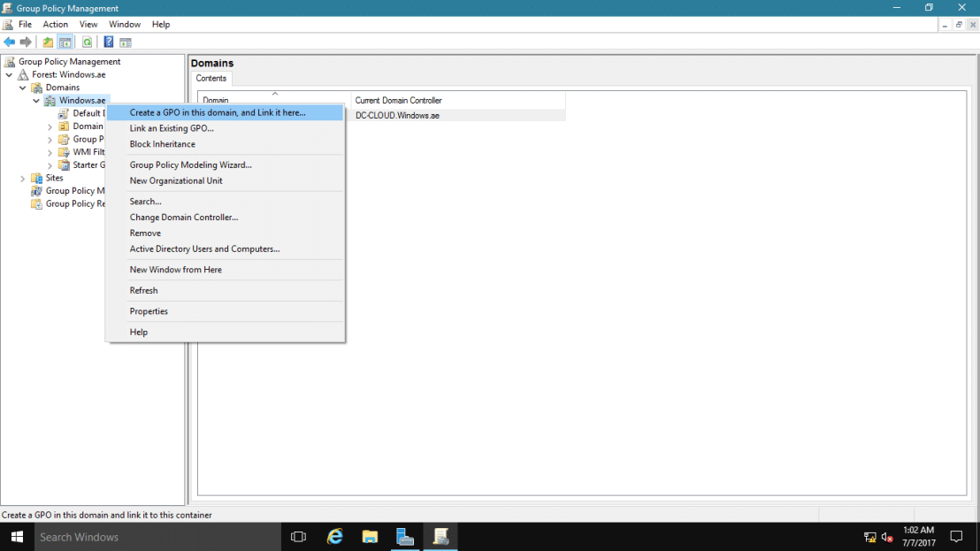Collapse the Windows.ae domain node
This screenshot has width=980, height=551.
click(36, 101)
